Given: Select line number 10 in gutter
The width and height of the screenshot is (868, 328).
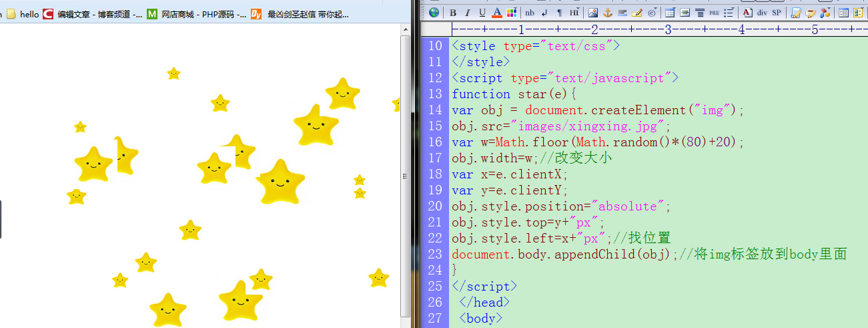Looking at the screenshot, I should pyautogui.click(x=435, y=46).
